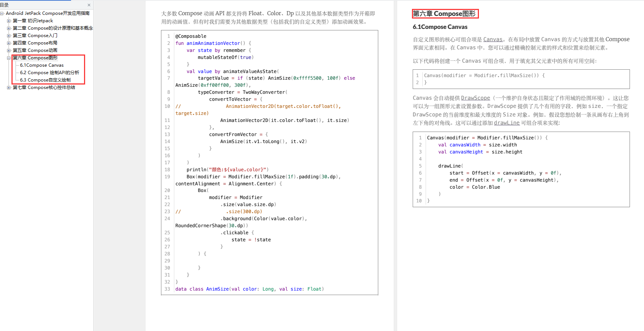Click the state = !state code line
The image size is (644, 331).
pos(251,240)
